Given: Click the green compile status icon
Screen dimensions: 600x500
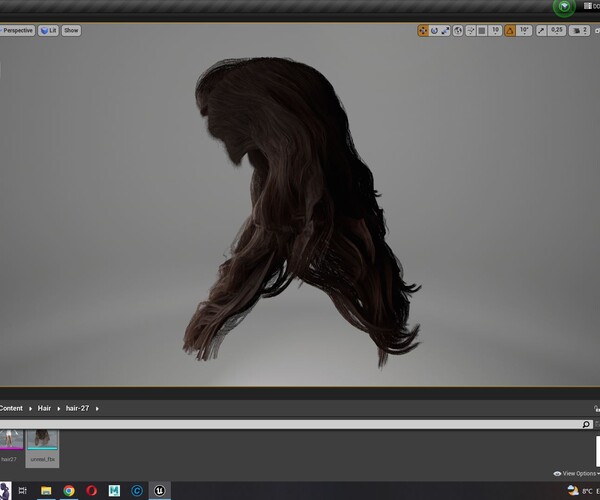Looking at the screenshot, I should coord(564,7).
